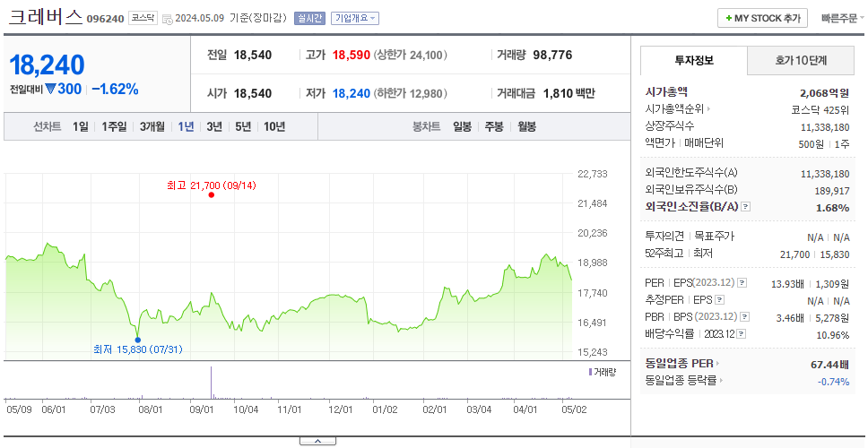This screenshot has width=868, height=448.
Task: Select the 1주일 line chart period
Action: 114,126
